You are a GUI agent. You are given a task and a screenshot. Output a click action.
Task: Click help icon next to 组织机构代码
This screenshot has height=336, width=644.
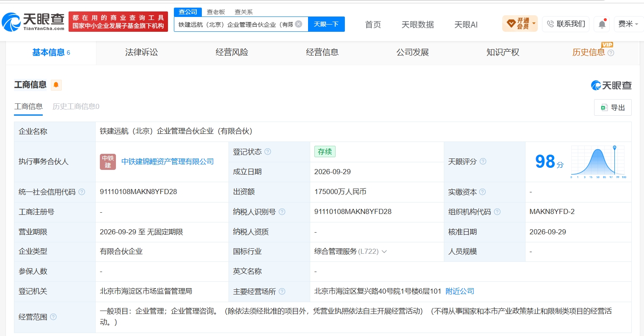pos(497,212)
